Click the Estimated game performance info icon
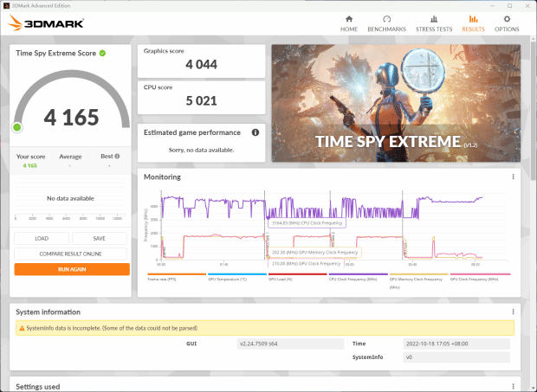This screenshot has height=392, width=537. point(256,132)
